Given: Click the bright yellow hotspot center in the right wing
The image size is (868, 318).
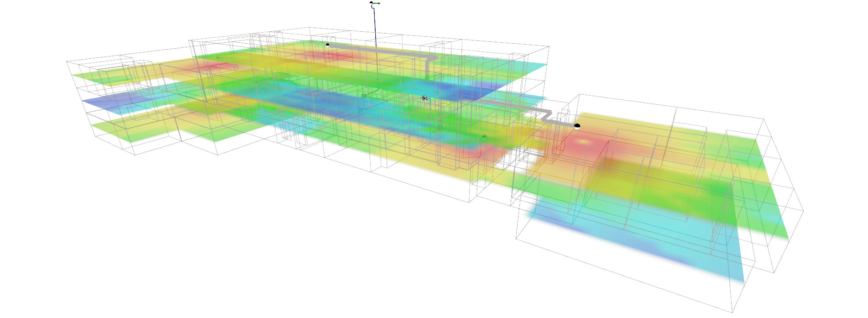Looking at the screenshot, I should tap(583, 142).
